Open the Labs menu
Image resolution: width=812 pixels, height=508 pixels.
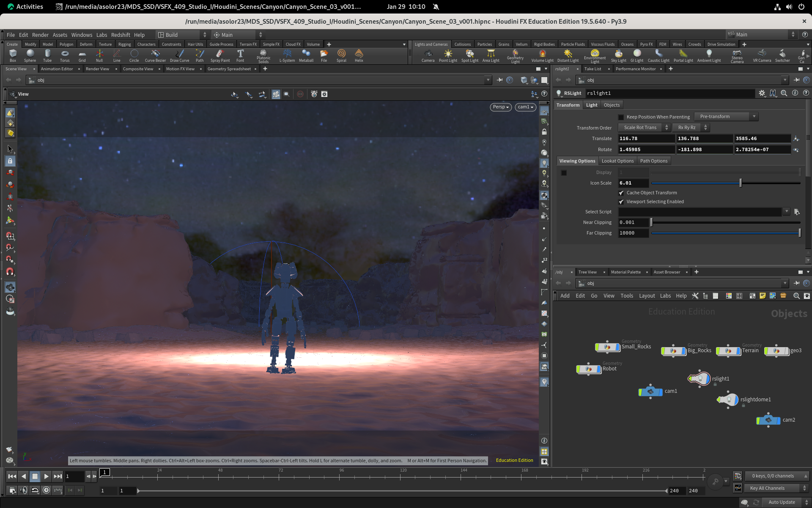pos(101,35)
